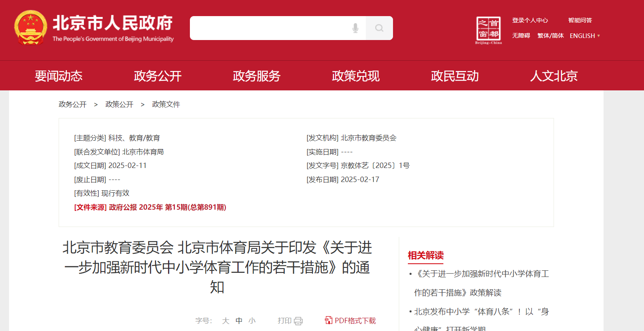Select 要闻动态 in the main navigation
Image resolution: width=644 pixels, height=331 pixels.
point(59,76)
